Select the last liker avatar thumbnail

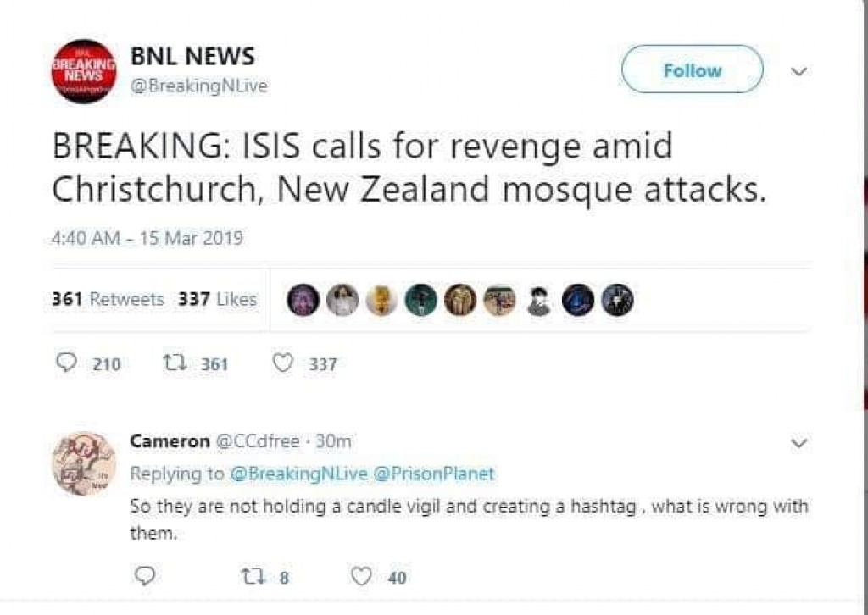pyautogui.click(x=618, y=300)
